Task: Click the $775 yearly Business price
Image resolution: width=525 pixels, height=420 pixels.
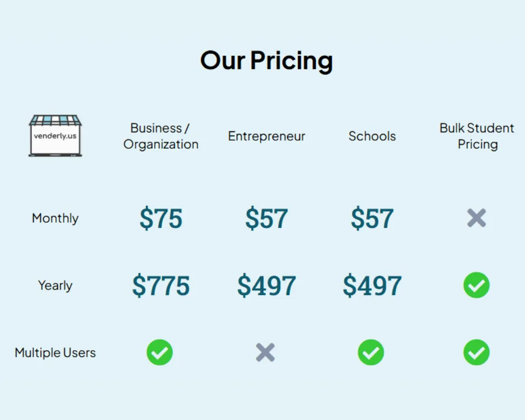Action: (x=161, y=286)
